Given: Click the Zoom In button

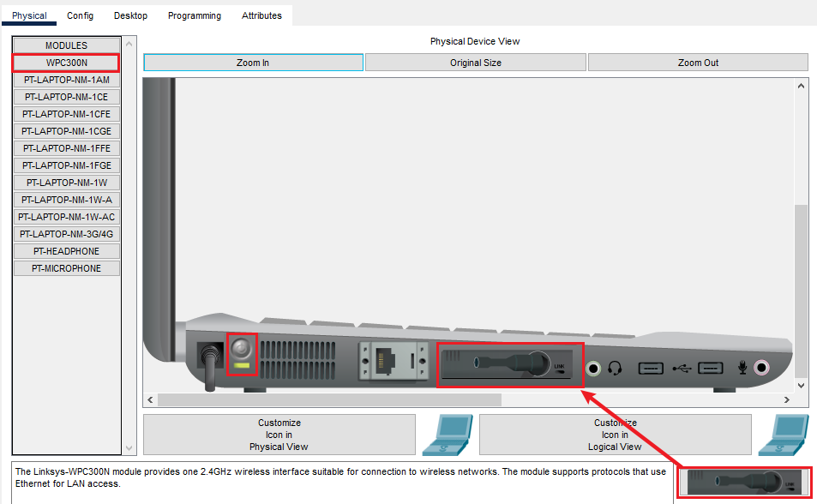Looking at the screenshot, I should (253, 63).
